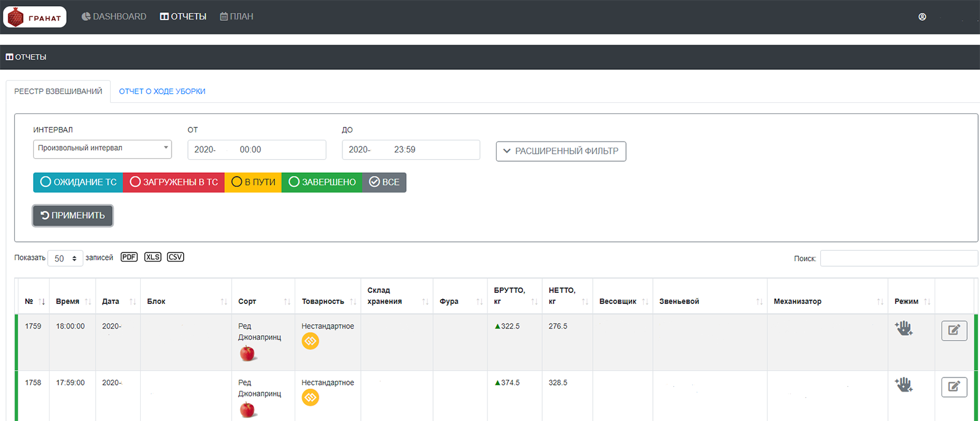Viewport: 980px width, 421px height.
Task: Export table using CSV icon
Action: (x=175, y=257)
